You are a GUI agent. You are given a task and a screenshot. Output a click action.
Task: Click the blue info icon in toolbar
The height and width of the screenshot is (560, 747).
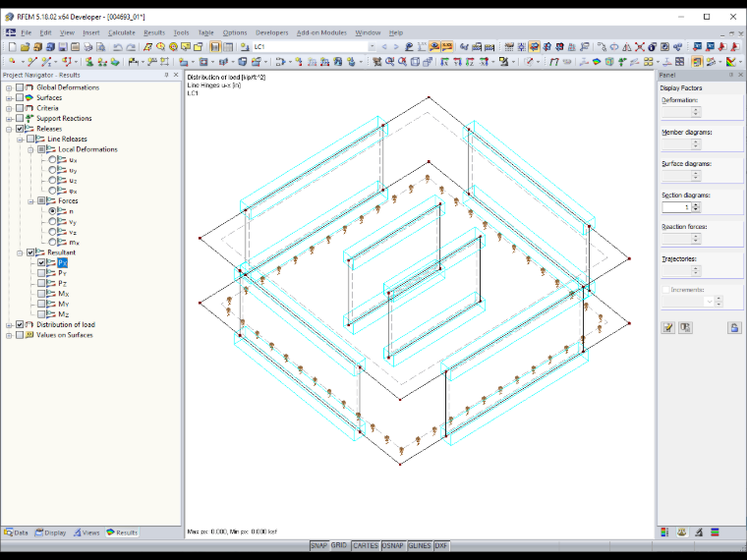653,47
